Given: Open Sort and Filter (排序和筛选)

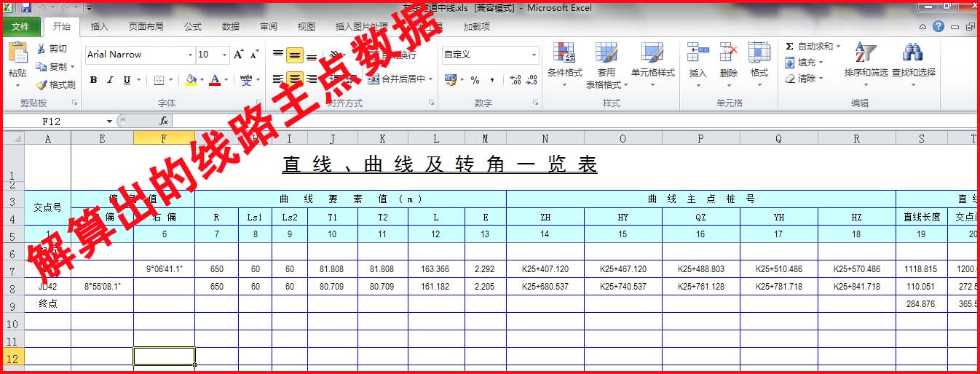Looking at the screenshot, I should coord(866,64).
